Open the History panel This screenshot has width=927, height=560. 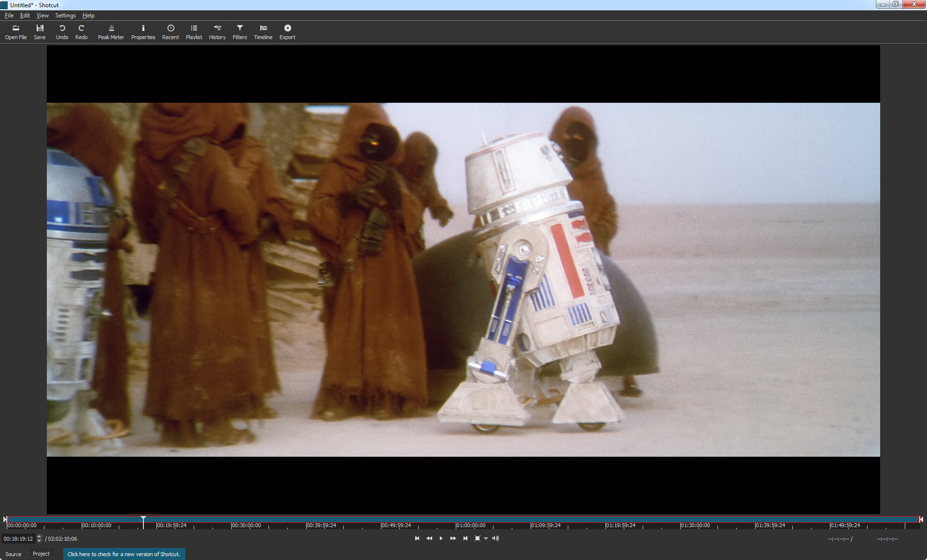click(x=217, y=32)
